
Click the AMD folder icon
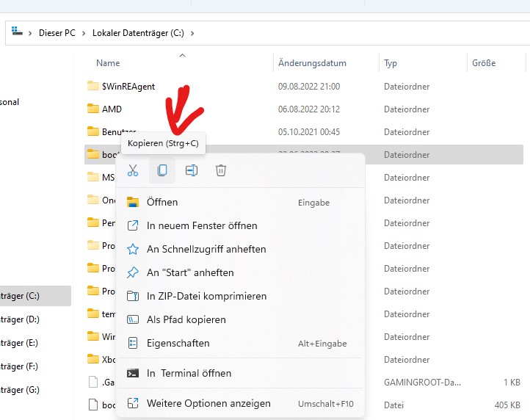93,109
